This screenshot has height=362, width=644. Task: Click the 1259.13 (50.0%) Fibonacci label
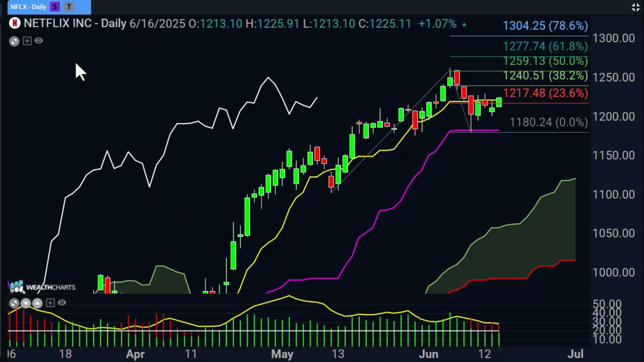click(x=545, y=61)
